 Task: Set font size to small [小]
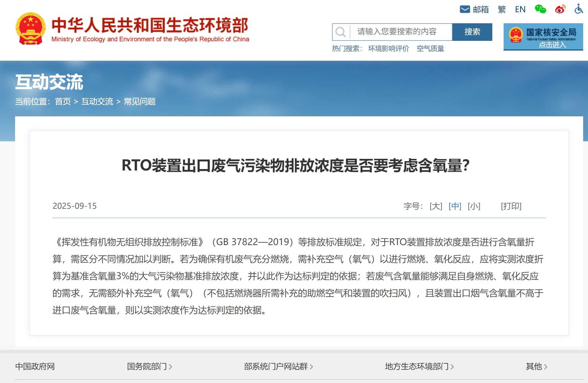click(x=474, y=206)
